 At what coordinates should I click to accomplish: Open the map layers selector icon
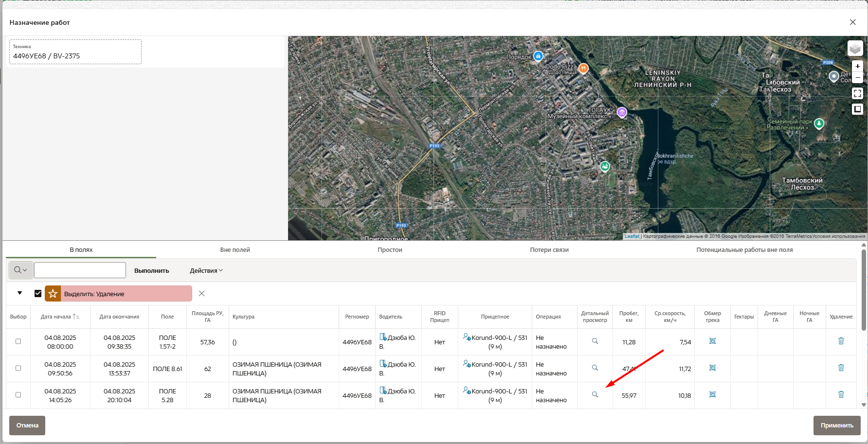point(855,48)
